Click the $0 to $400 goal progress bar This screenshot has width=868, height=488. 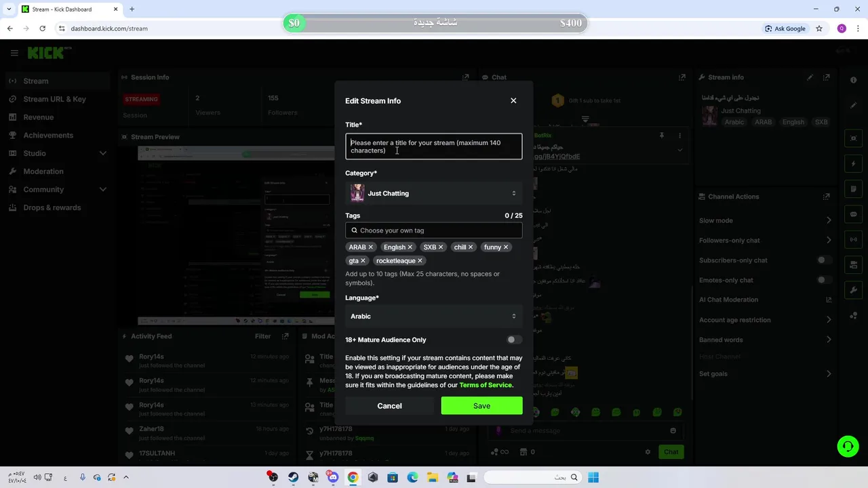point(435,23)
